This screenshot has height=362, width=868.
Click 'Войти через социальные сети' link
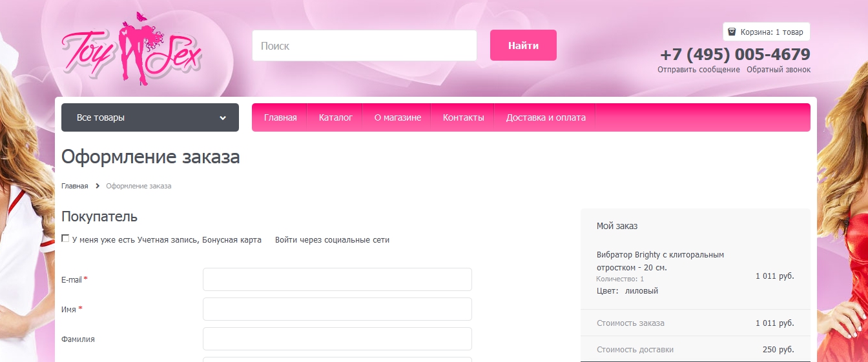(x=332, y=240)
